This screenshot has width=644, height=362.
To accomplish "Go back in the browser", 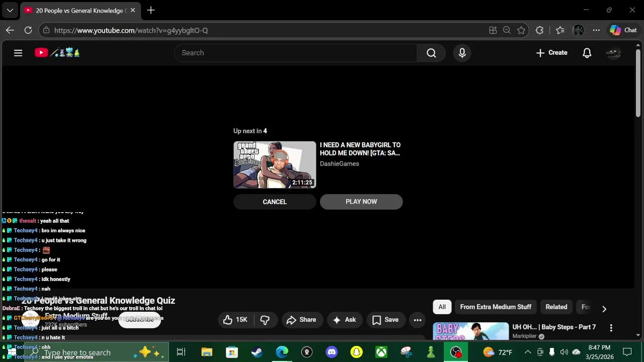I will [10, 30].
